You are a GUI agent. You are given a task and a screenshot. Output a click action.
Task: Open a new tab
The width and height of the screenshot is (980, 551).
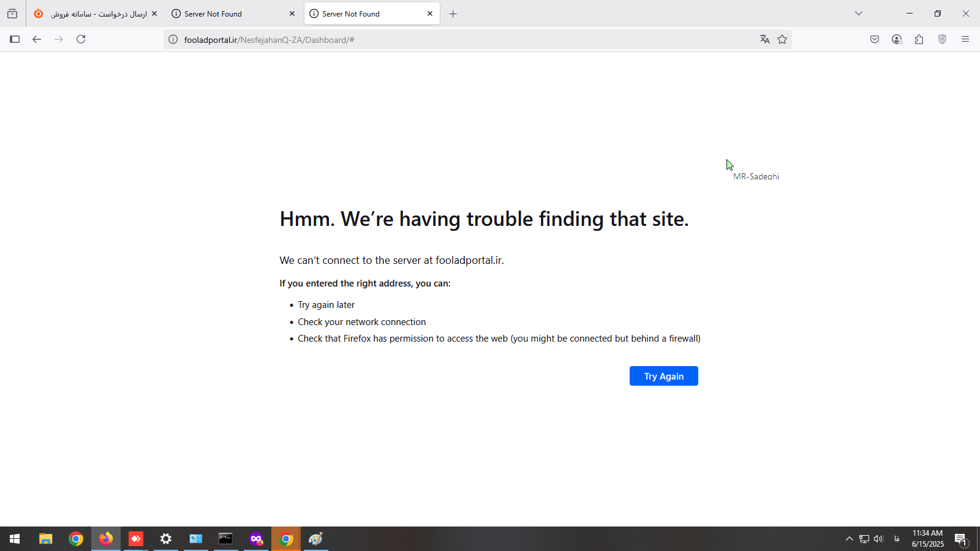tap(453, 13)
